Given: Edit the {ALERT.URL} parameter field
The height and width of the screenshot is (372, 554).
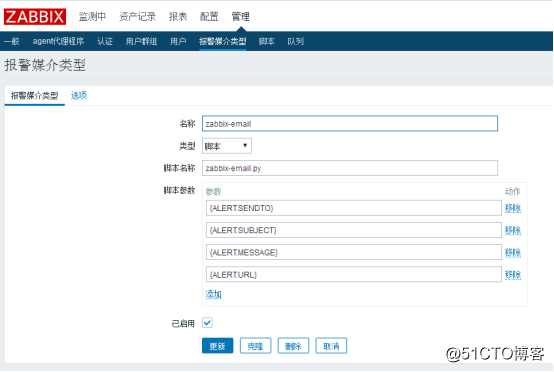Looking at the screenshot, I should pyautogui.click(x=354, y=274).
